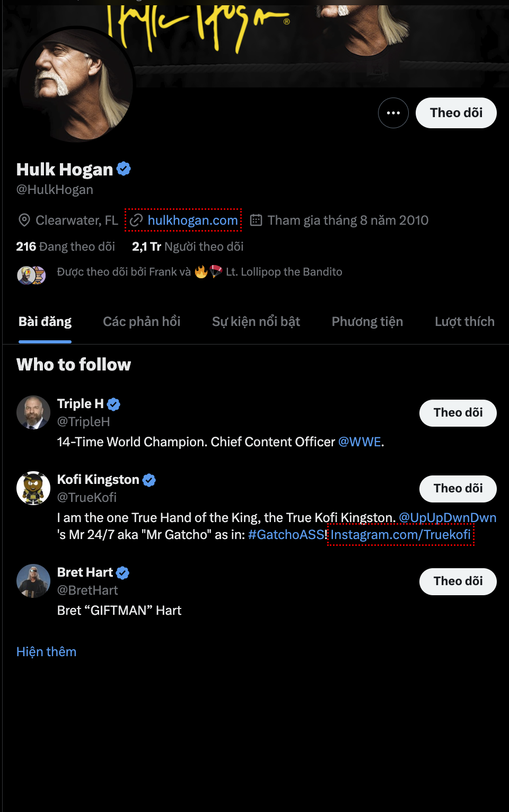The height and width of the screenshot is (812, 509).
Task: Click the follower avatars beside 'Được theo dõi bởi'
Action: [x=31, y=275]
